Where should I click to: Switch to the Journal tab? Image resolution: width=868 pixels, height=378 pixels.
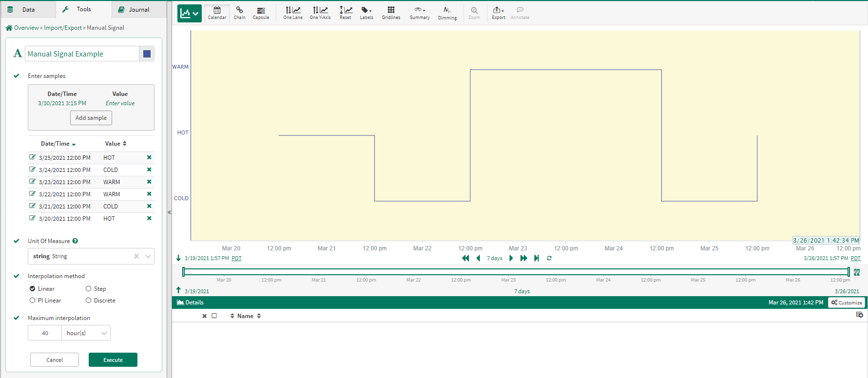tap(139, 9)
